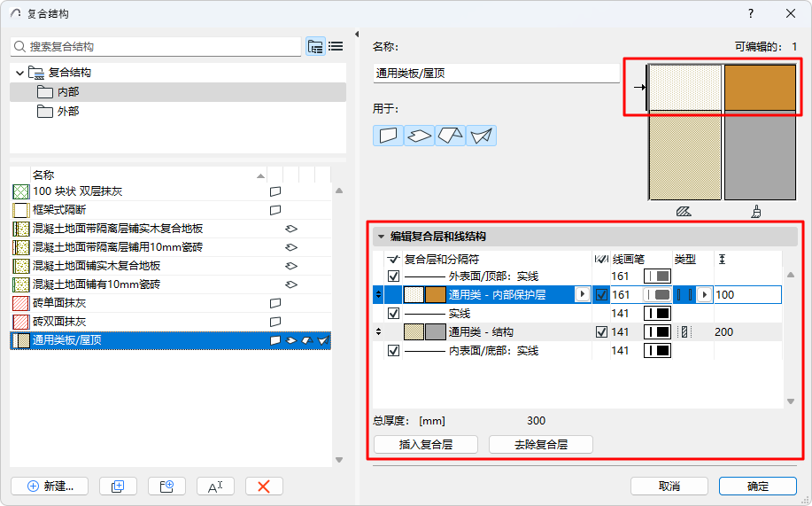812x506 pixels.
Task: Click the 插入复合层 button
Action: pos(426,444)
